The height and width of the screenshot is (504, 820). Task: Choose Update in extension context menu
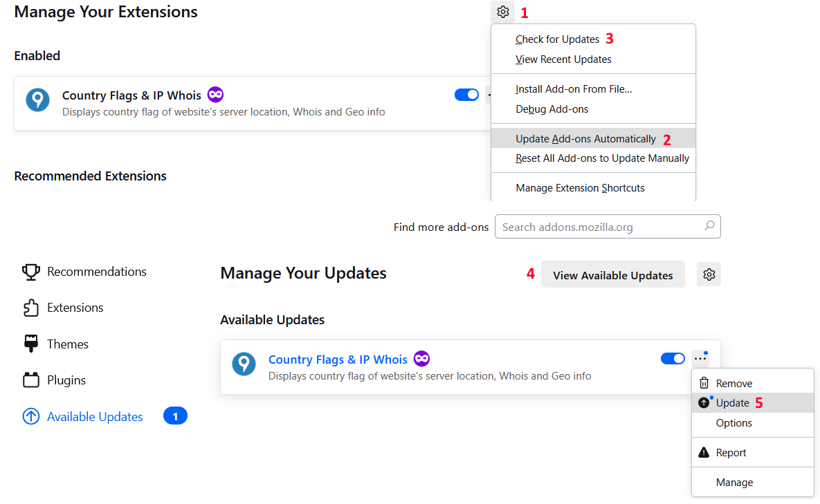753,402
